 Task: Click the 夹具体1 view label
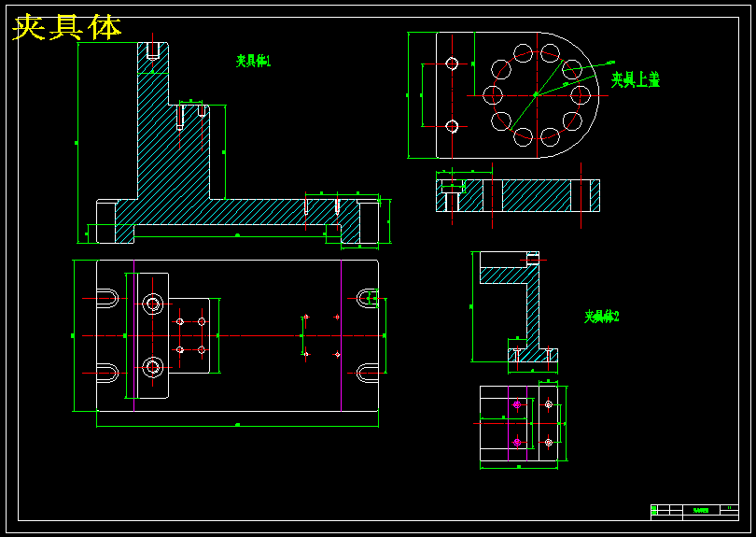[254, 61]
